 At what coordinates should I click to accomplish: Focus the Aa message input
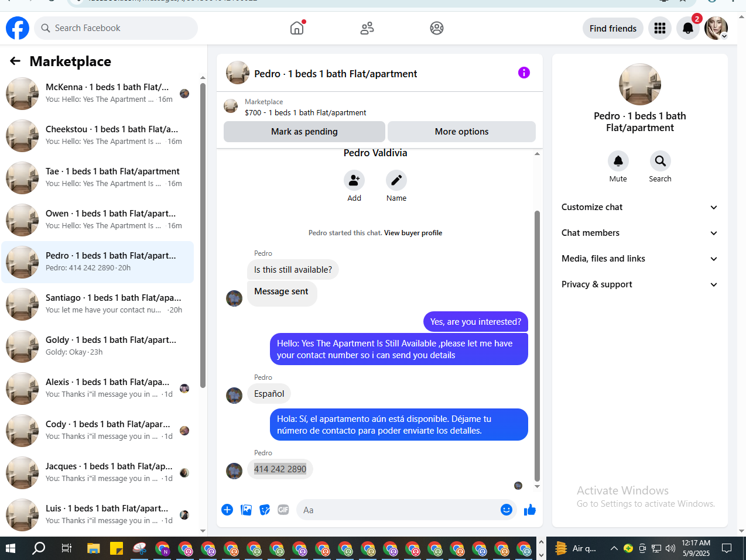(398, 510)
